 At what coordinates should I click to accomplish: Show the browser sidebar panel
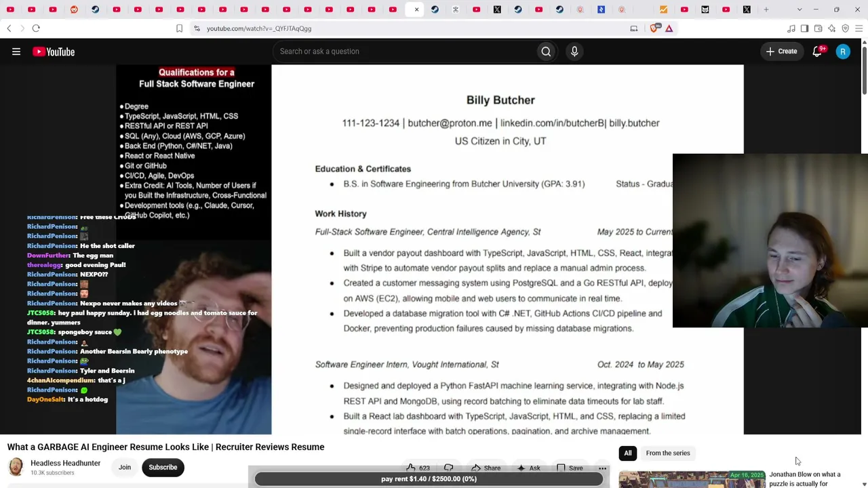[805, 28]
